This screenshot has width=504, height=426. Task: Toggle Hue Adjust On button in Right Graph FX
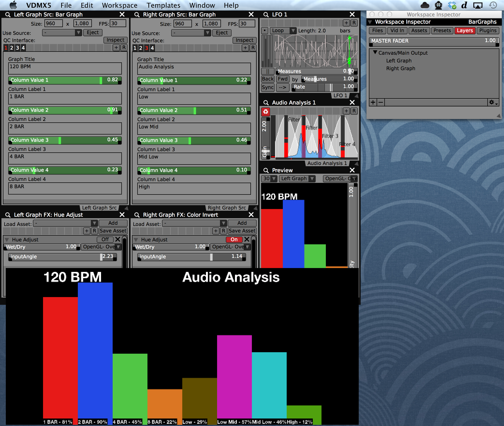(x=234, y=239)
